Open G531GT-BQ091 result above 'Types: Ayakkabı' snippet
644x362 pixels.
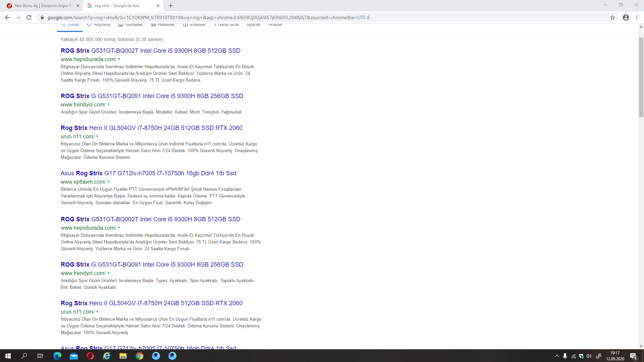(152, 265)
